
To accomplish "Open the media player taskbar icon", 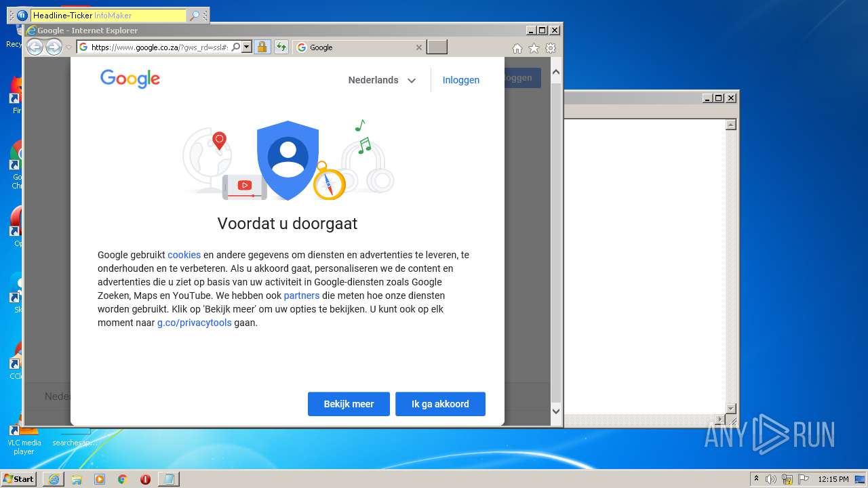I will click(100, 479).
